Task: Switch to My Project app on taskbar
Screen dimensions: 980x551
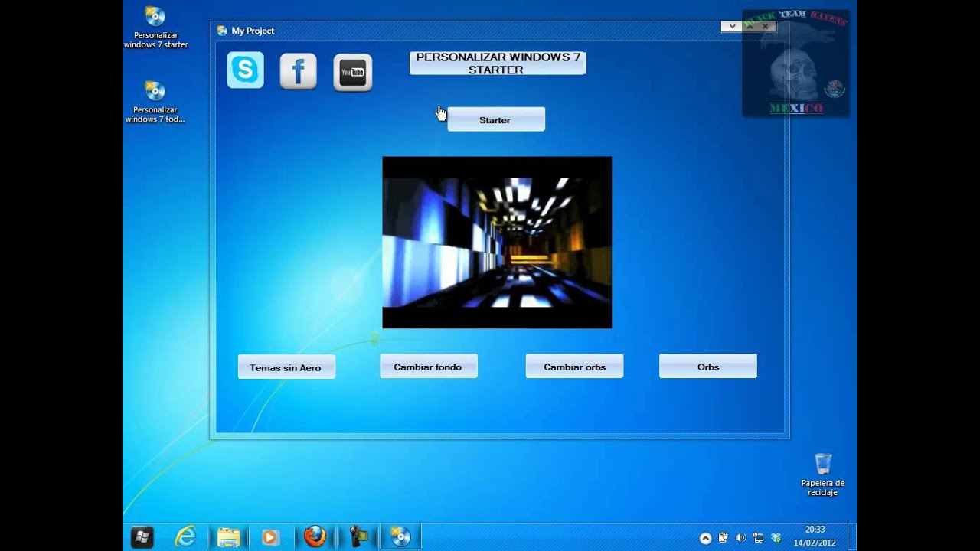Action: [400, 536]
